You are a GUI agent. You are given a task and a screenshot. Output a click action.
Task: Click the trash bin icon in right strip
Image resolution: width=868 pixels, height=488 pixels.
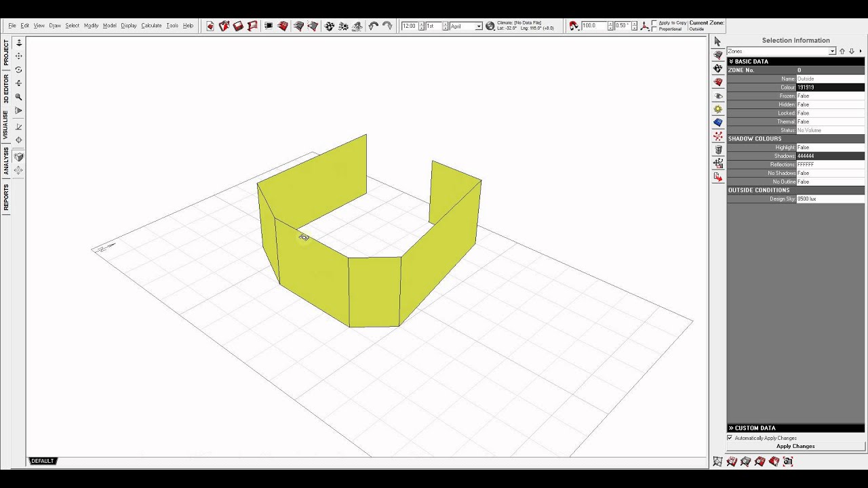[718, 150]
